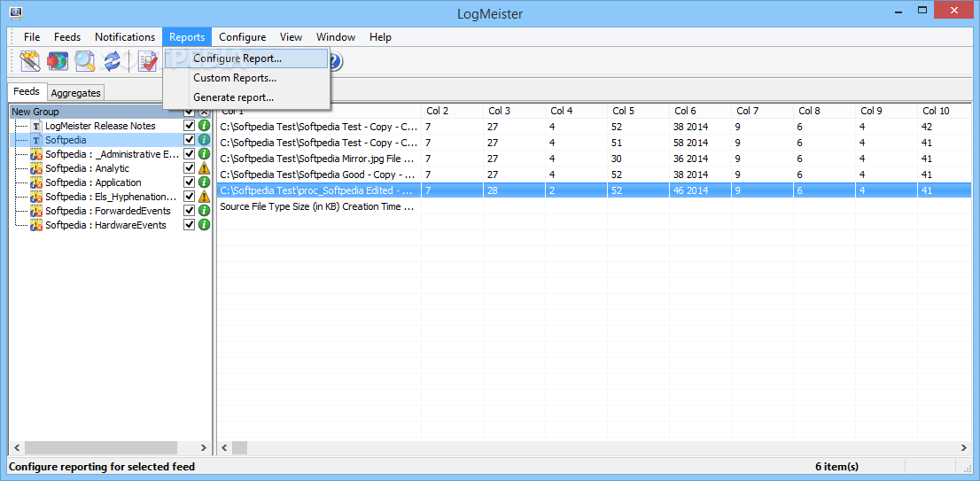
Task: Click right arrow of feeds panel scrollbar
Action: 203,447
